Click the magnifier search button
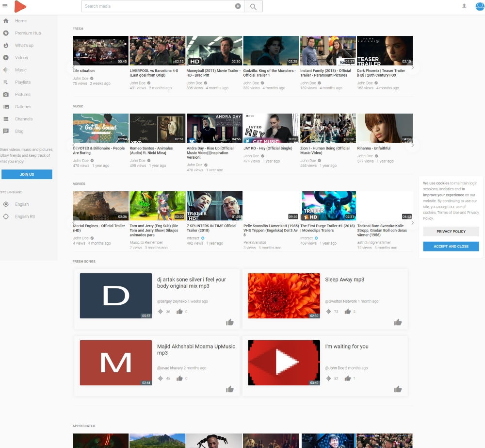Image resolution: width=485 pixels, height=448 pixels. 253,6
